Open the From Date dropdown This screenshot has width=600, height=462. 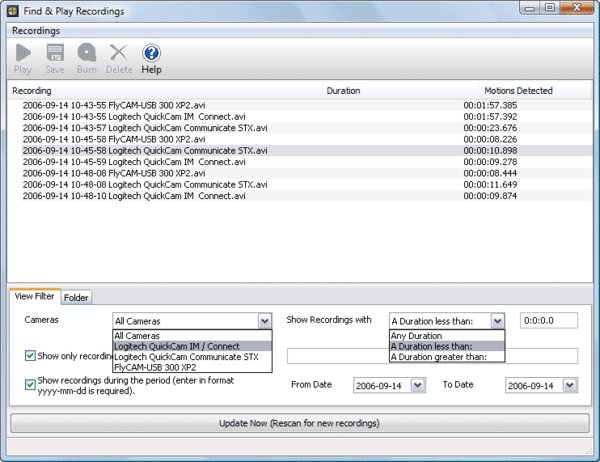418,385
